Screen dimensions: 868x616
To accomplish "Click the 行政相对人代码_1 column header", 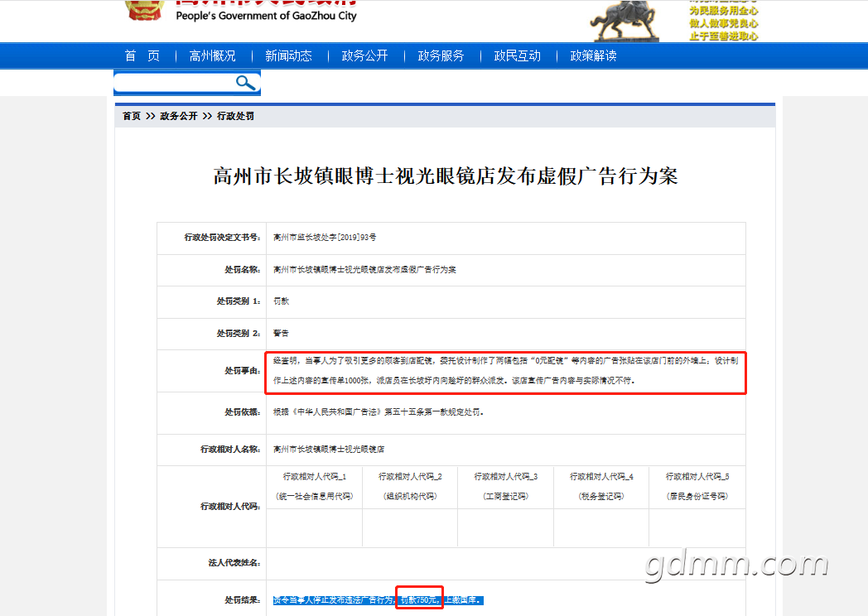I will tap(315, 487).
